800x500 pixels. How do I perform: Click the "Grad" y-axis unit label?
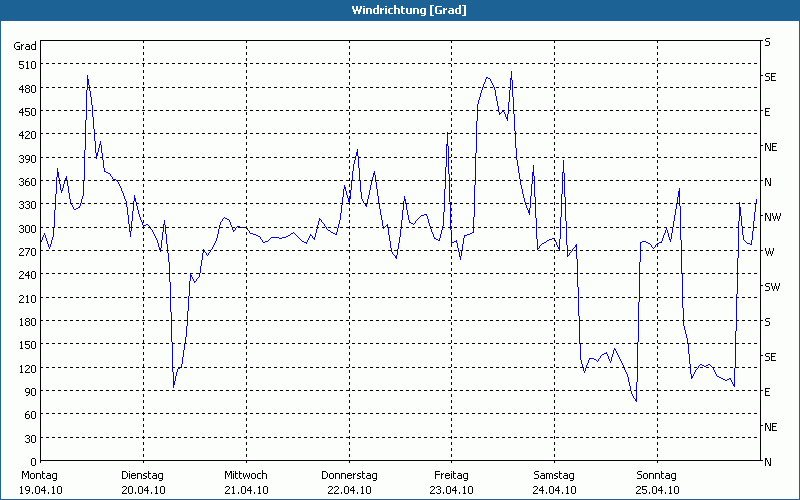(x=25, y=46)
